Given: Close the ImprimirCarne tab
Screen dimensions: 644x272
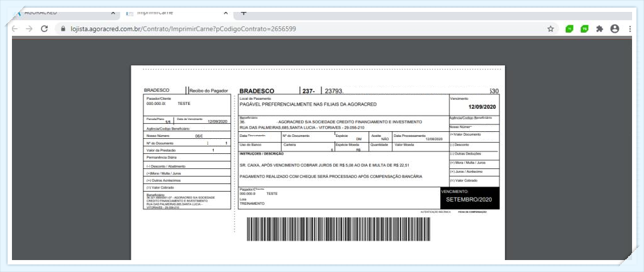Looking at the screenshot, I should tap(226, 13).
